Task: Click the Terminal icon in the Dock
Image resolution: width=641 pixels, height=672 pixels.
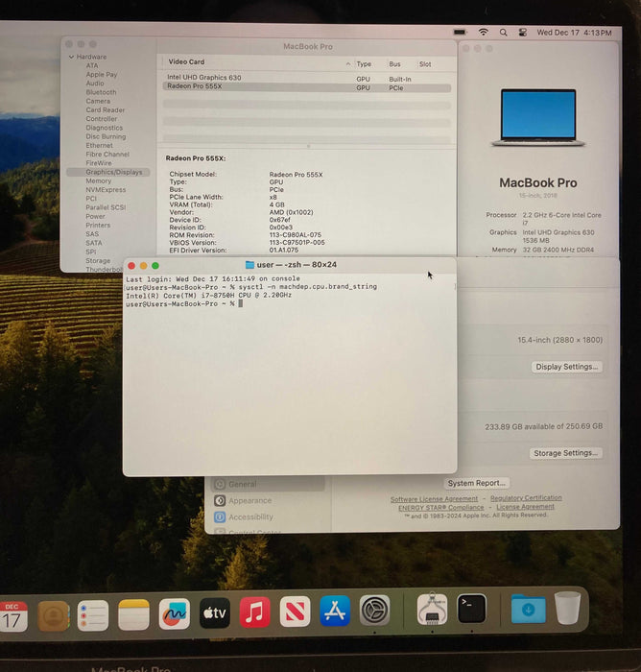Action: 472,609
